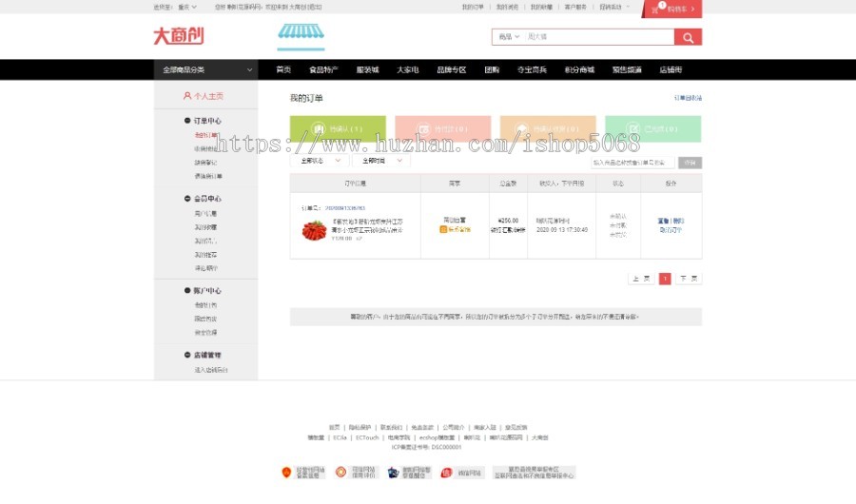856x504 pixels.
Task: Open the 全部状态 status filter dropdown
Action: pos(320,161)
